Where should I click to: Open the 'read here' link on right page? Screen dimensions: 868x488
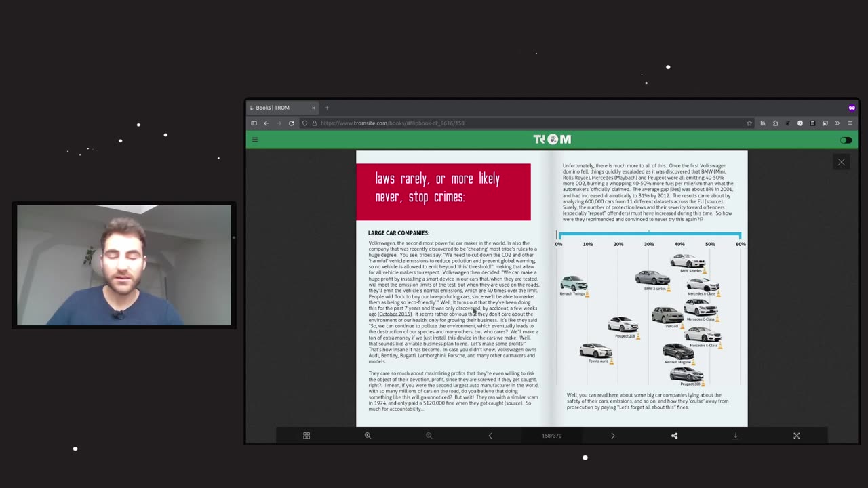(x=608, y=395)
